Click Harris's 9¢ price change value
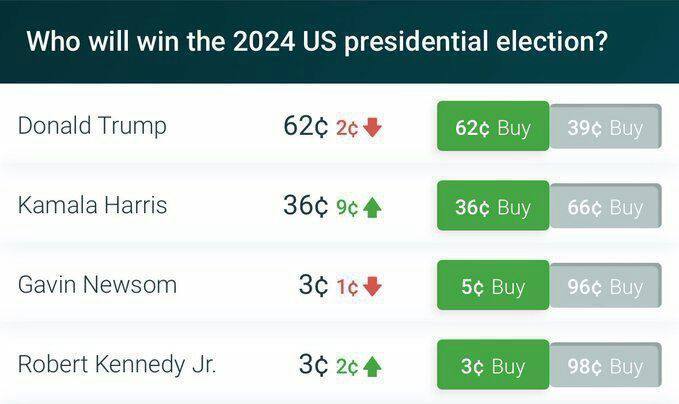Viewport: 679px width, 404px height. (x=347, y=208)
